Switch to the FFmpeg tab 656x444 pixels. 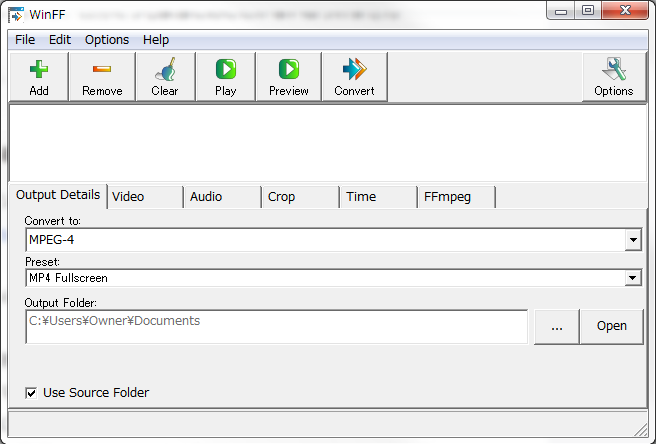(456, 197)
